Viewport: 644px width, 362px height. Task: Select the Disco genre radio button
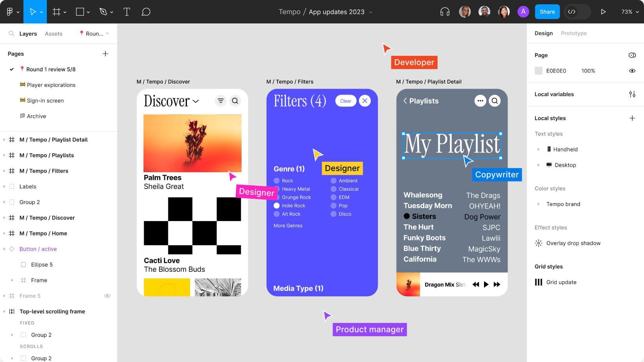(334, 214)
